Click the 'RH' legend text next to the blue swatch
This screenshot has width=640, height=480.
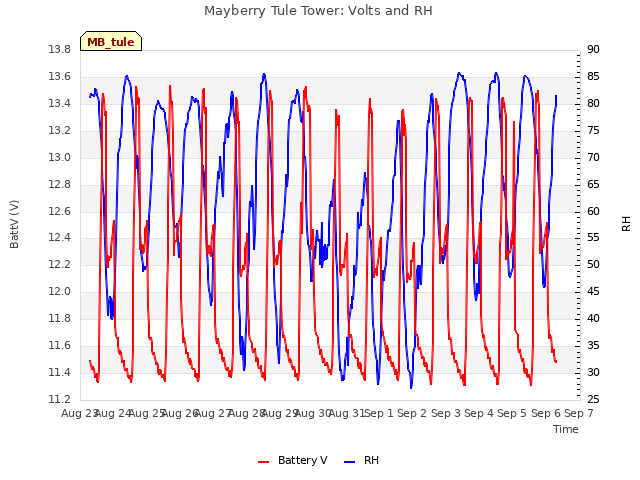coord(371,460)
